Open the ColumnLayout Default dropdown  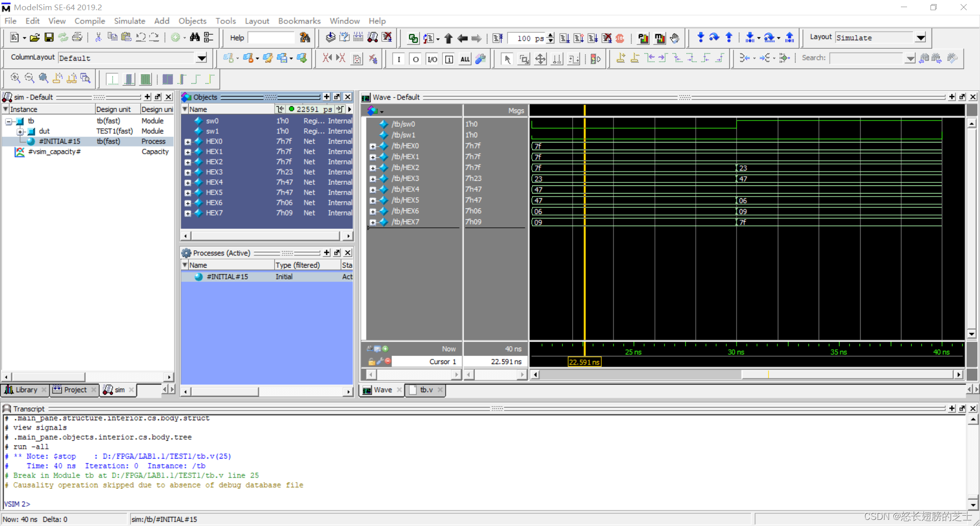[x=202, y=58]
